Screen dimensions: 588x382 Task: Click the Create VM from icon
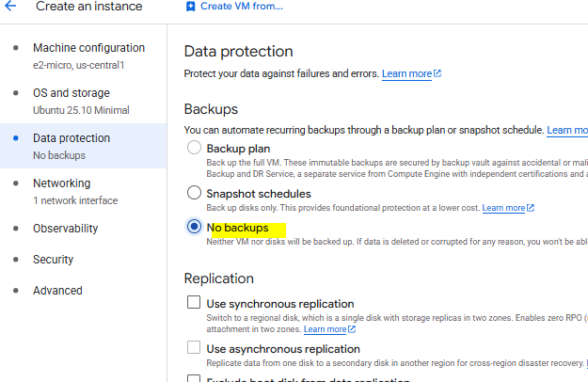(191, 7)
